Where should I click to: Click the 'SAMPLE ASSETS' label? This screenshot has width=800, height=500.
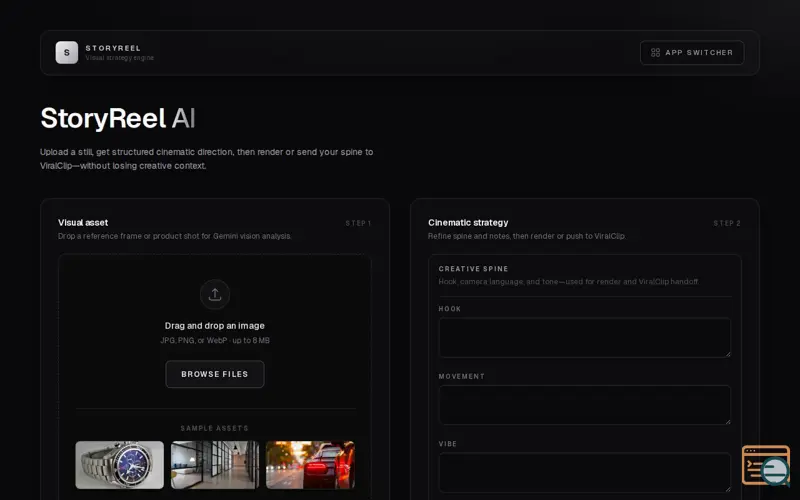point(215,428)
